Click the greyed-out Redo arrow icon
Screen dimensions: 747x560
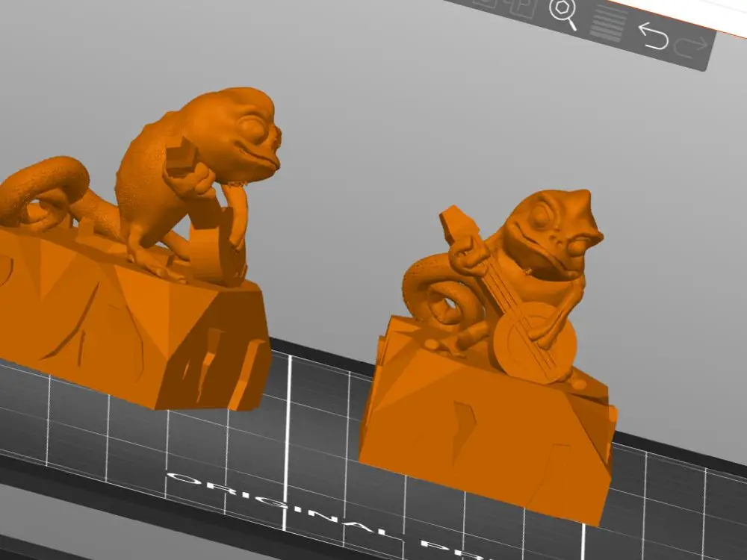691,47
